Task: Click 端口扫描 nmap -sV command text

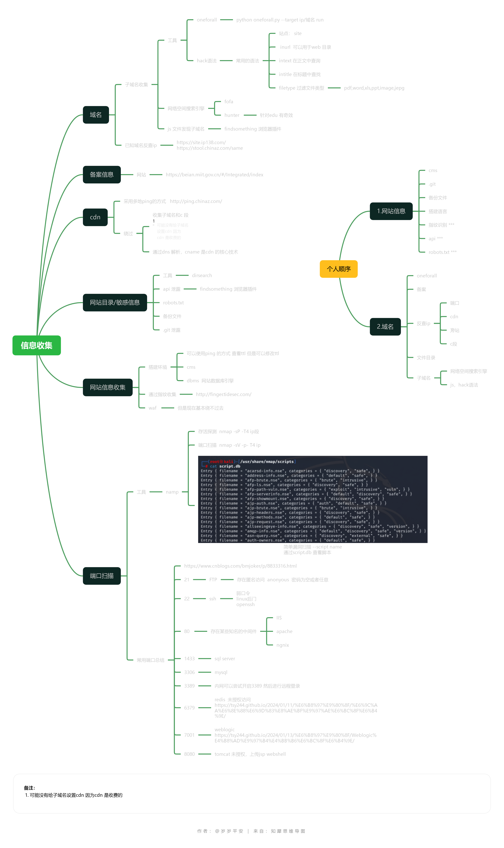Action: (x=229, y=445)
